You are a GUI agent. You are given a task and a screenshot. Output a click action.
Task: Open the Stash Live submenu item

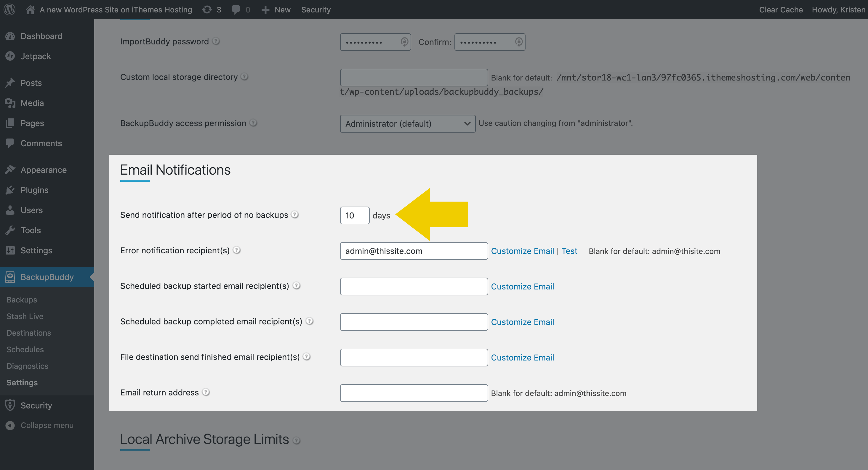[25, 316]
